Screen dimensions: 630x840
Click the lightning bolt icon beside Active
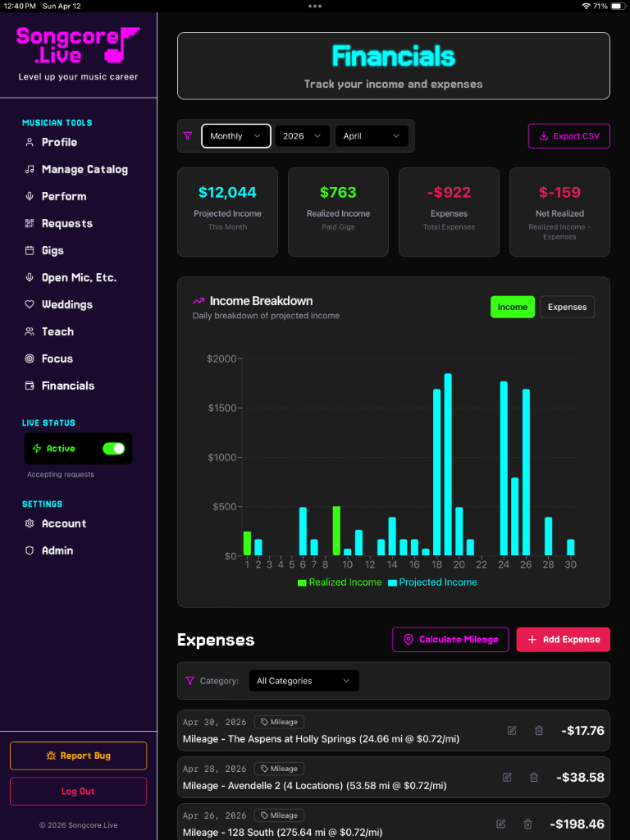coord(37,449)
